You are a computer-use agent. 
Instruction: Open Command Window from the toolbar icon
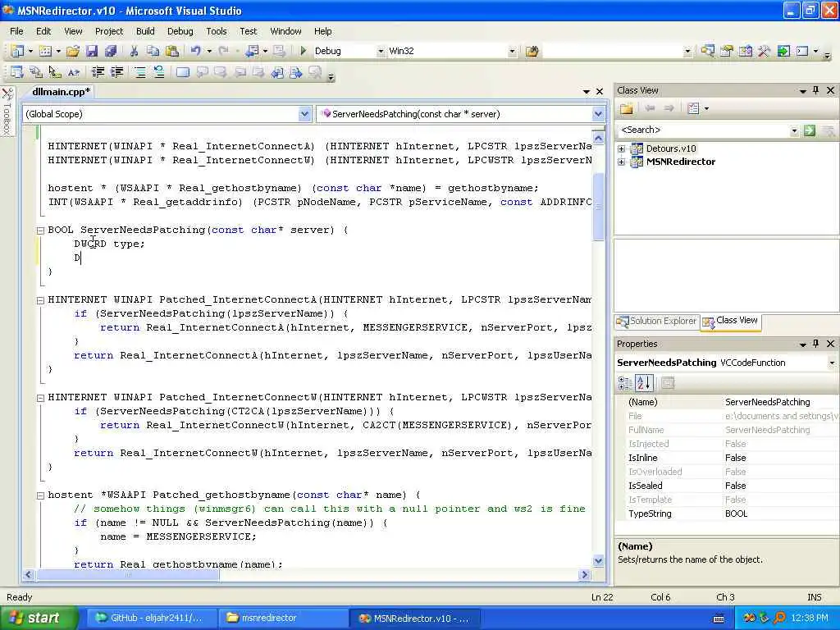pyautogui.click(x=802, y=51)
